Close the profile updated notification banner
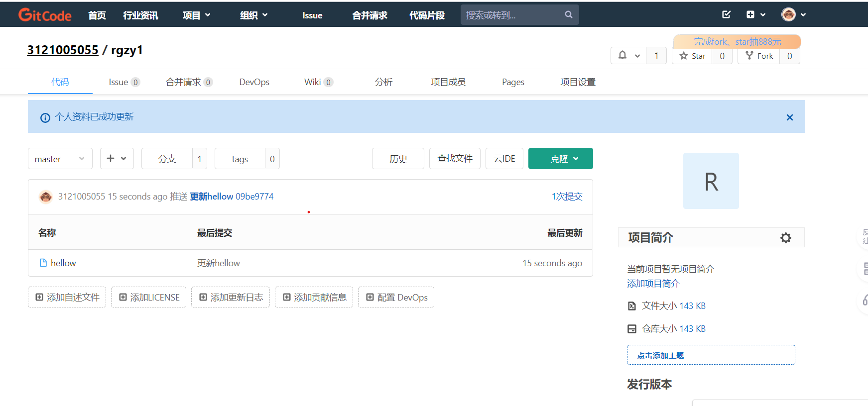The width and height of the screenshot is (868, 406). 789,117
